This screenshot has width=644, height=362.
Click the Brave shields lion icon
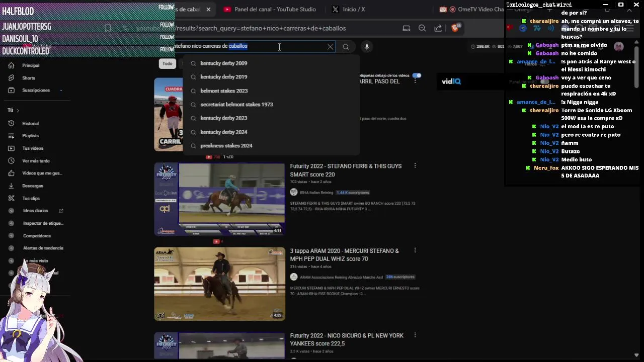click(455, 28)
